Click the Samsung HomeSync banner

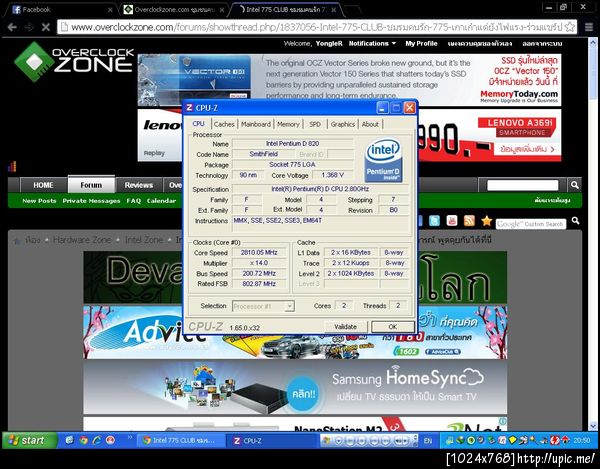coord(295,387)
